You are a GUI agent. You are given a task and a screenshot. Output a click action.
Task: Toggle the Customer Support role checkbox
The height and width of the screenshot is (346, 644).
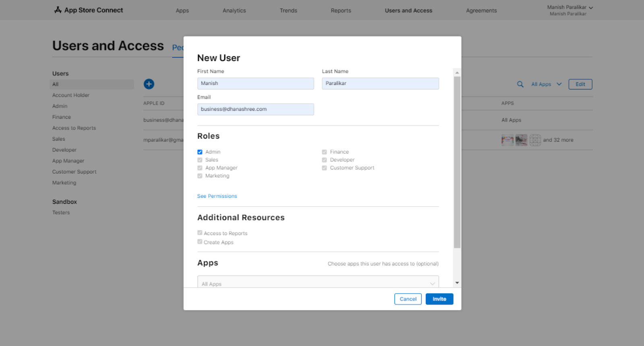[x=324, y=168]
